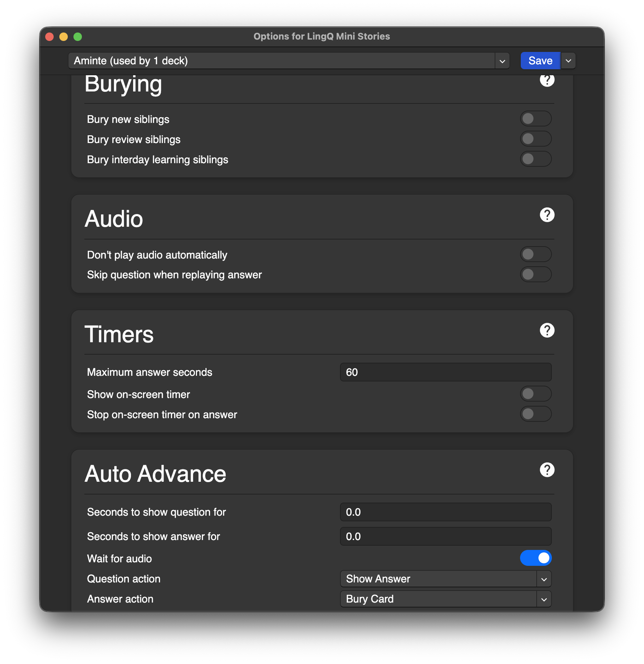The image size is (644, 664).
Task: Enable Show on-screen timer
Action: pyautogui.click(x=536, y=394)
